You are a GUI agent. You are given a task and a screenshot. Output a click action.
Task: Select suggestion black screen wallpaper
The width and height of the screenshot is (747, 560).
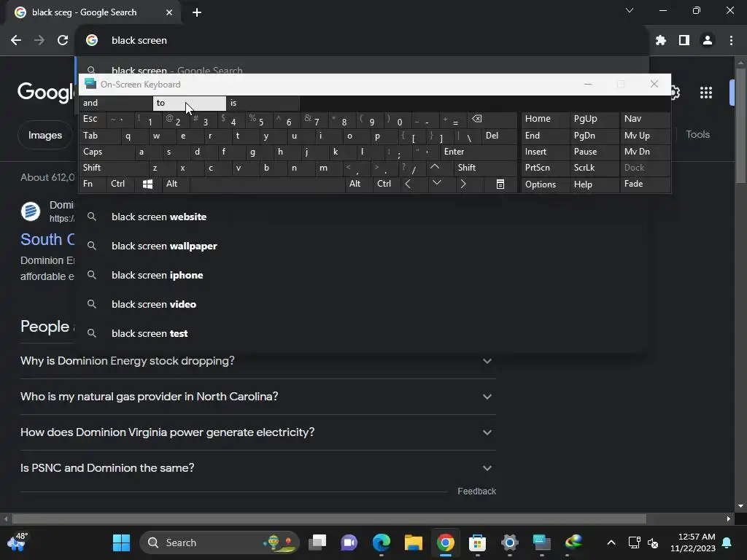pos(362,246)
